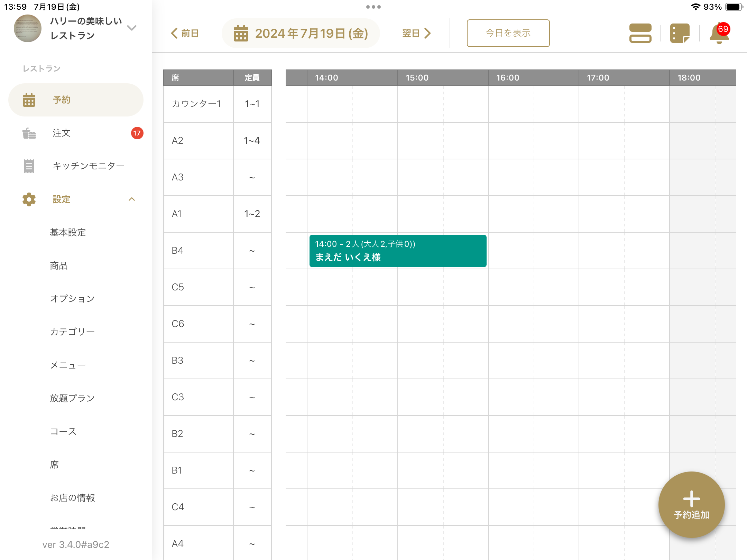Open the sticky note memo icon

680,33
